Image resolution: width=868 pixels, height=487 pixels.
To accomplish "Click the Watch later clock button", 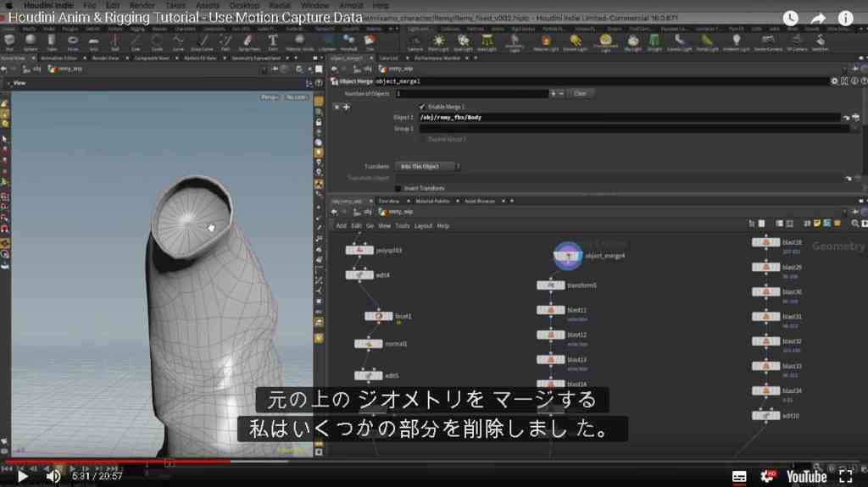I will click(791, 19).
